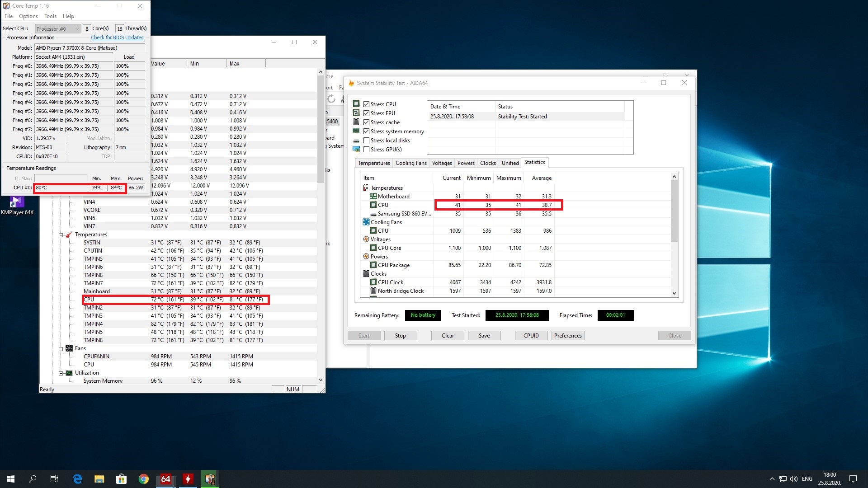This screenshot has width=868, height=488.
Task: Stop the stability test
Action: (x=400, y=336)
